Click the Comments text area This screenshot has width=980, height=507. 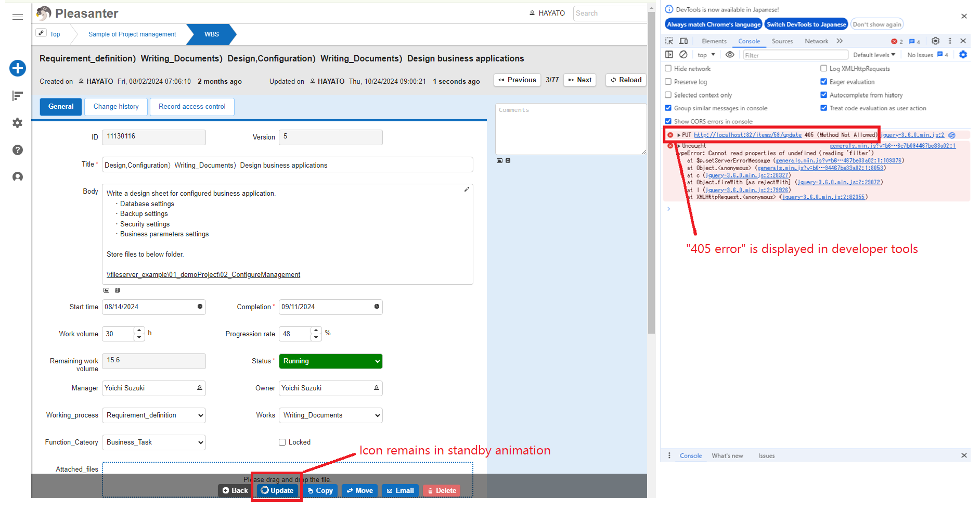tap(571, 129)
